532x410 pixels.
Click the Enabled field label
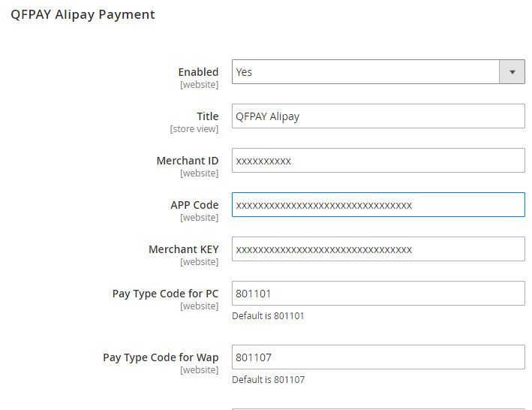pos(198,72)
